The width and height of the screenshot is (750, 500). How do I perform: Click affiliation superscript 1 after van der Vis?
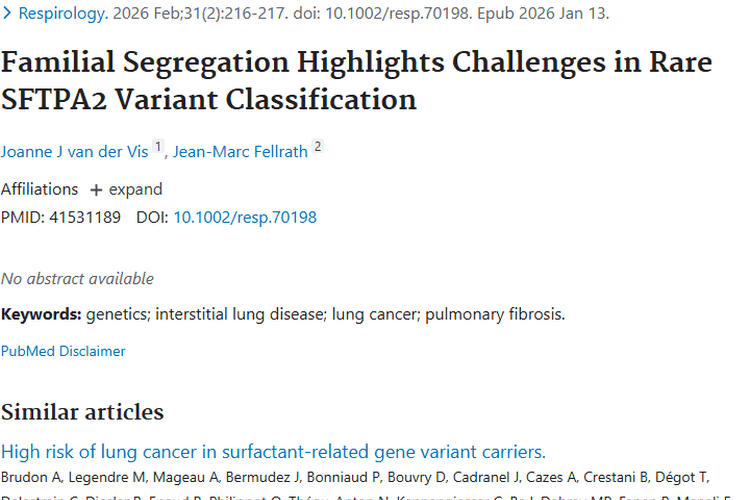(158, 147)
